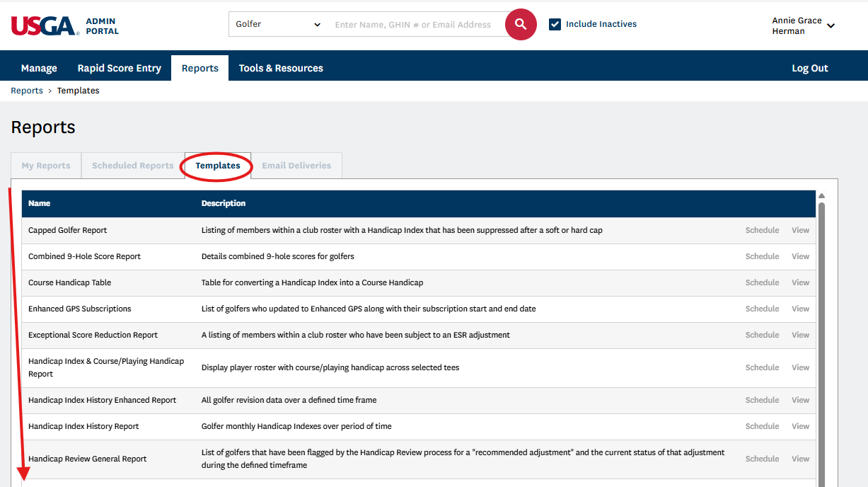Screen dimensions: 868x487
Task: Switch to the My Reports tab
Action: 46,166
